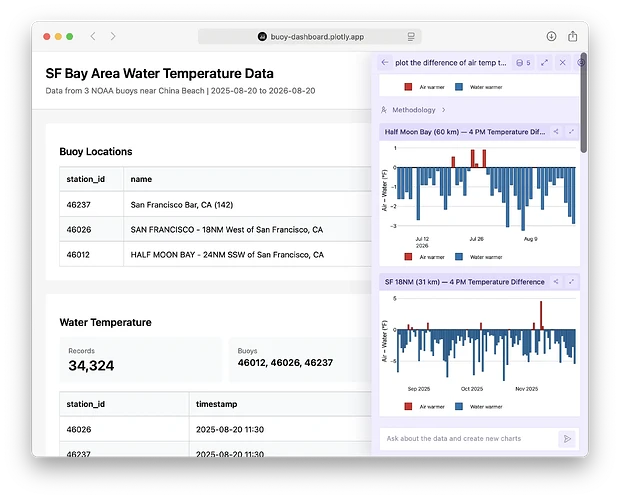Click the Records value 34,324
This screenshot has height=499, width=620.
point(91,365)
